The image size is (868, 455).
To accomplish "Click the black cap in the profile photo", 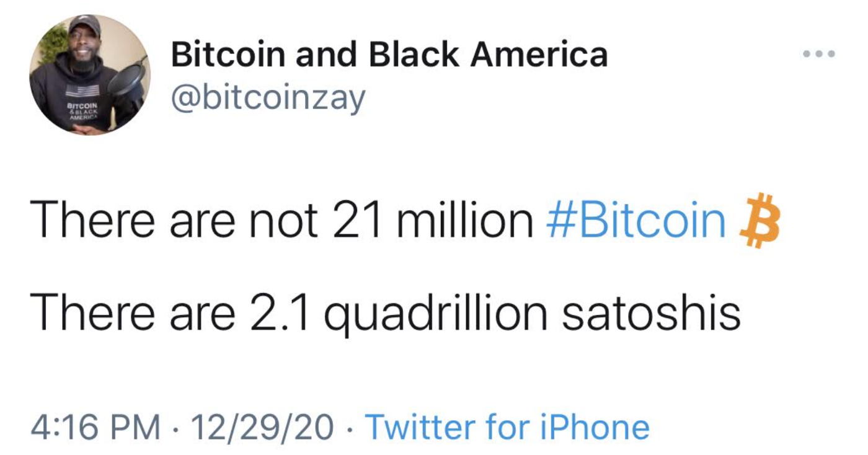I will [x=85, y=25].
